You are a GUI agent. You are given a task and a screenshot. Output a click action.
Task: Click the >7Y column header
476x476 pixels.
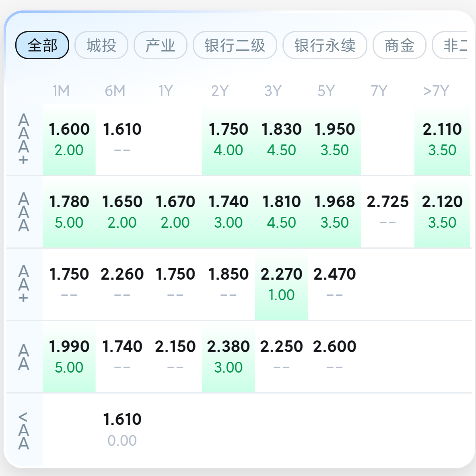436,91
